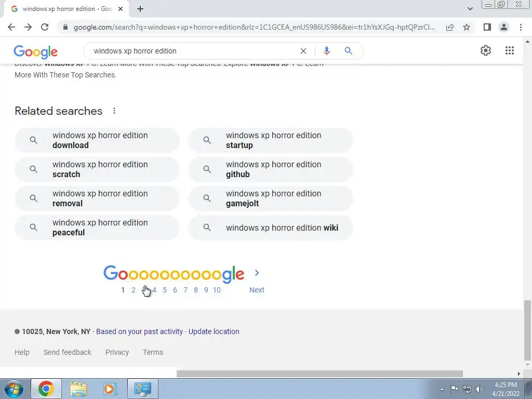Image resolution: width=532 pixels, height=399 pixels.
Task: Share this page icon in address bar
Action: tap(450, 27)
